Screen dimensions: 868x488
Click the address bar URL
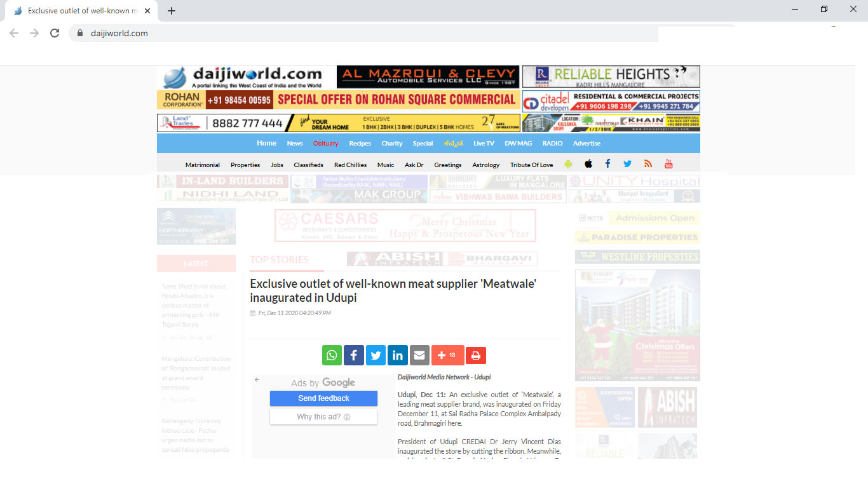coord(119,33)
